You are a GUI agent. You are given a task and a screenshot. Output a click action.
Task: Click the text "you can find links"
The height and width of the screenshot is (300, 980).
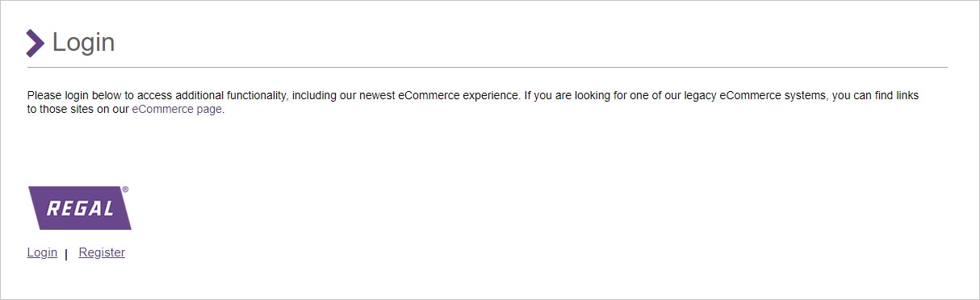(875, 95)
